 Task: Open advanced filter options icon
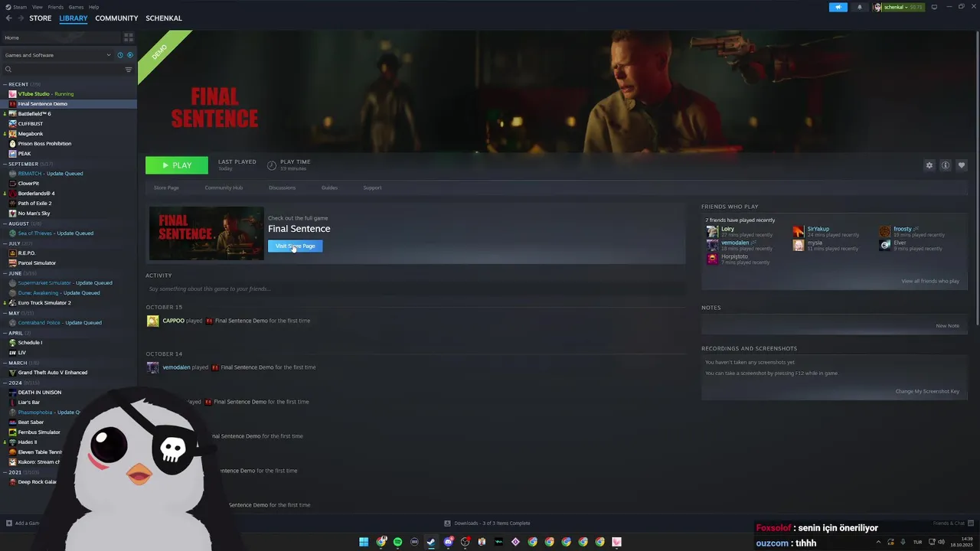(x=129, y=70)
